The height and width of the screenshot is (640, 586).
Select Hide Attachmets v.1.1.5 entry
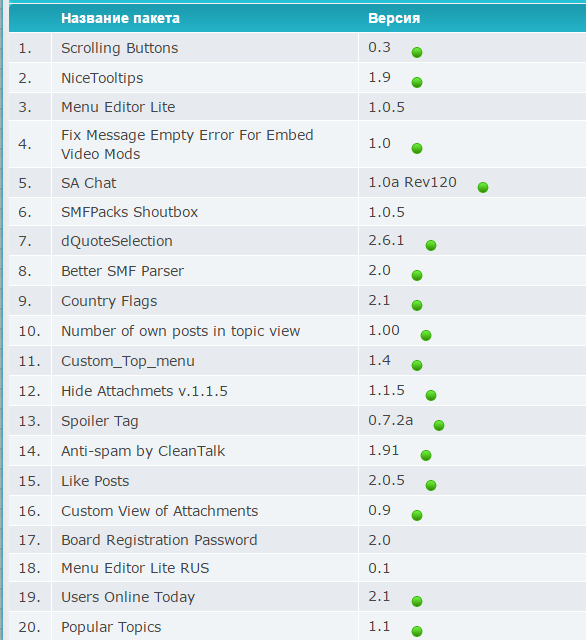tap(144, 391)
